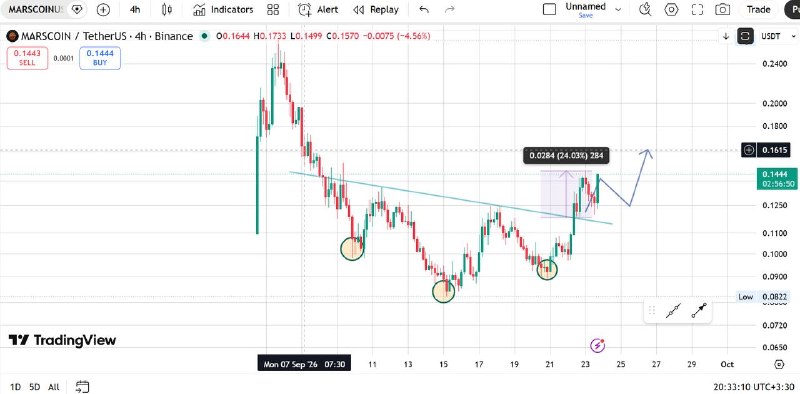Create an Alert from the toolbar
The height and width of the screenshot is (394, 800).
point(318,9)
